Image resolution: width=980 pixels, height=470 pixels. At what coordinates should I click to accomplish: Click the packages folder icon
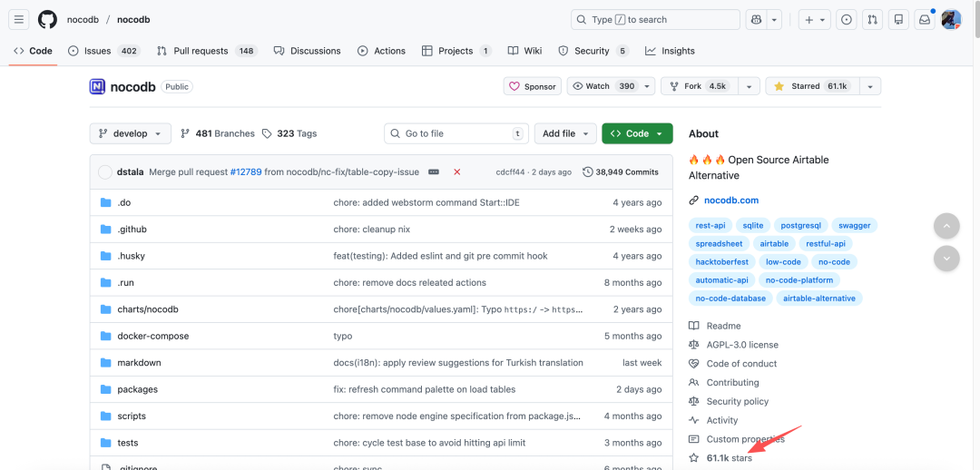(x=105, y=389)
